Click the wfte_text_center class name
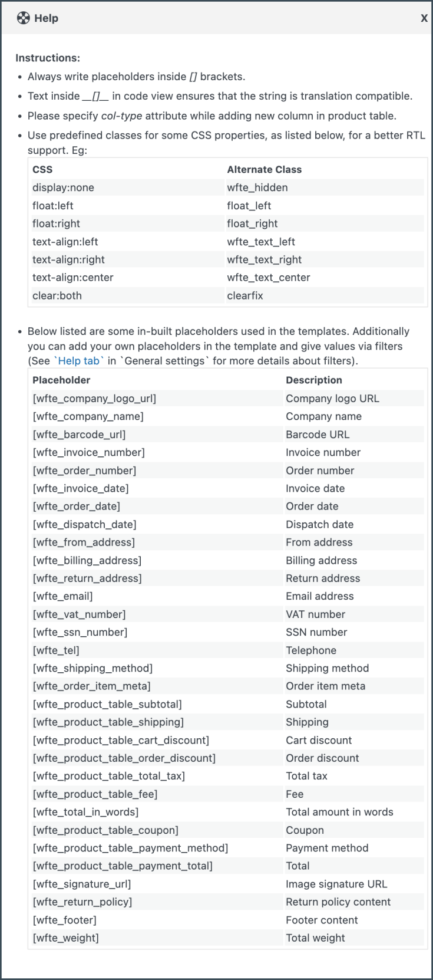The width and height of the screenshot is (433, 980). coord(268,278)
